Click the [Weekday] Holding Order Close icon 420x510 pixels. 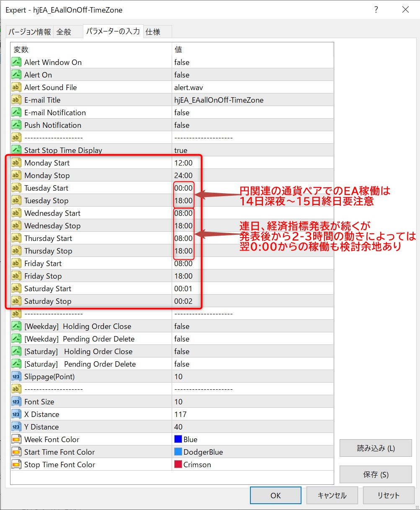pos(16,326)
